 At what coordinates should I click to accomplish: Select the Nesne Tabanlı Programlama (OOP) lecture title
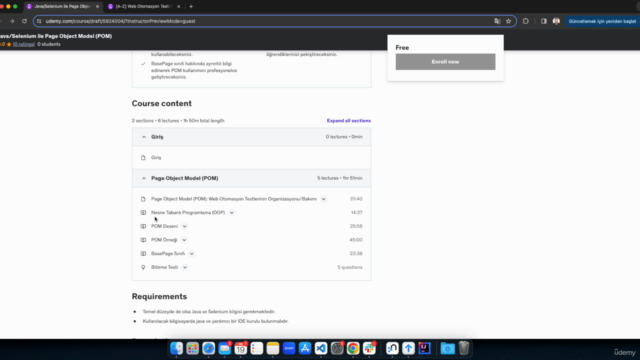[188, 213]
